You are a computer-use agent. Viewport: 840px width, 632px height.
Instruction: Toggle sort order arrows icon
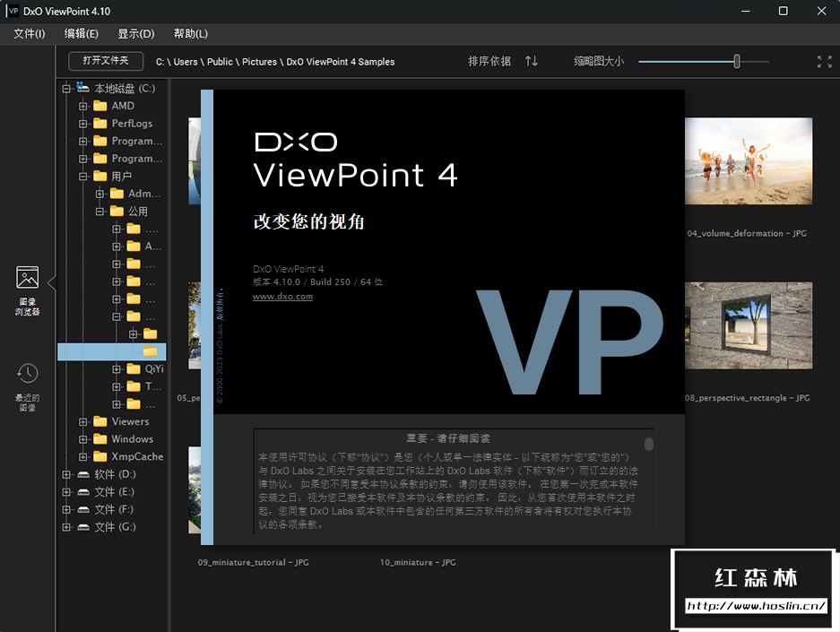pos(532,61)
